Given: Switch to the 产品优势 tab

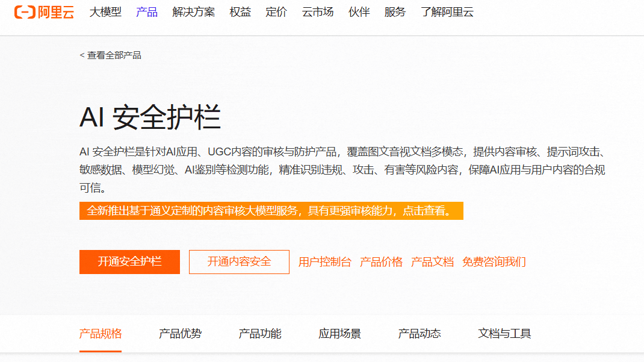Looking at the screenshot, I should tap(180, 334).
